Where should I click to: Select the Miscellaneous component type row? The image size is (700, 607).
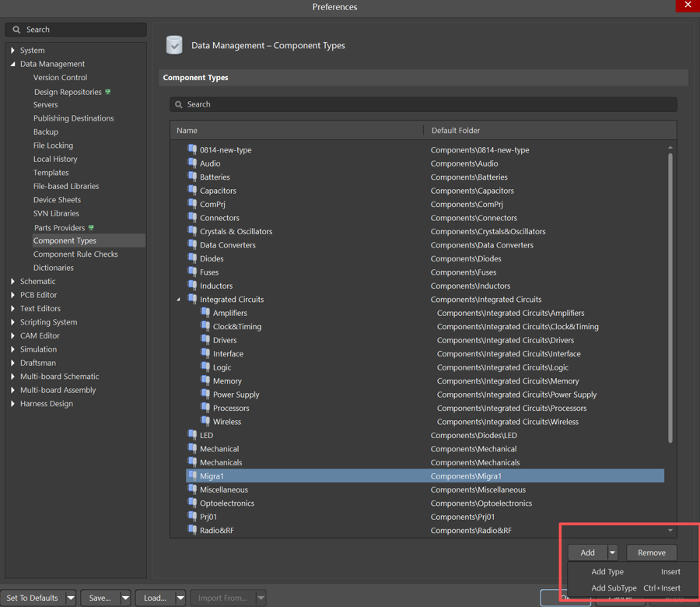(x=425, y=489)
